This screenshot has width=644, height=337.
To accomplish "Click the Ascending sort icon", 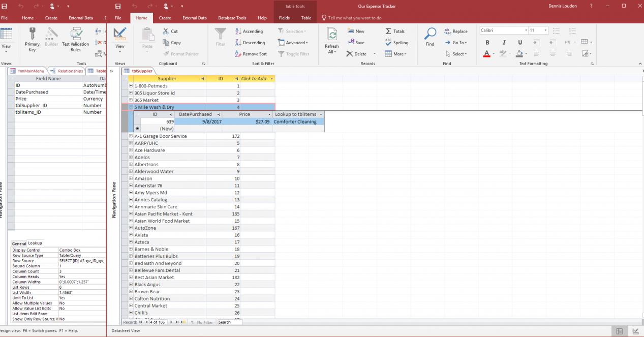I will (238, 32).
